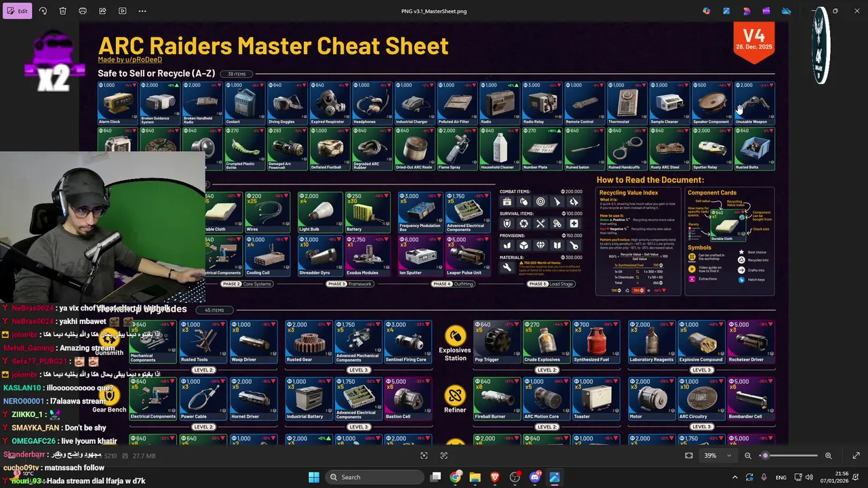Click the scan text icon in bottom bar
The height and width of the screenshot is (488, 868).
[x=444, y=455]
